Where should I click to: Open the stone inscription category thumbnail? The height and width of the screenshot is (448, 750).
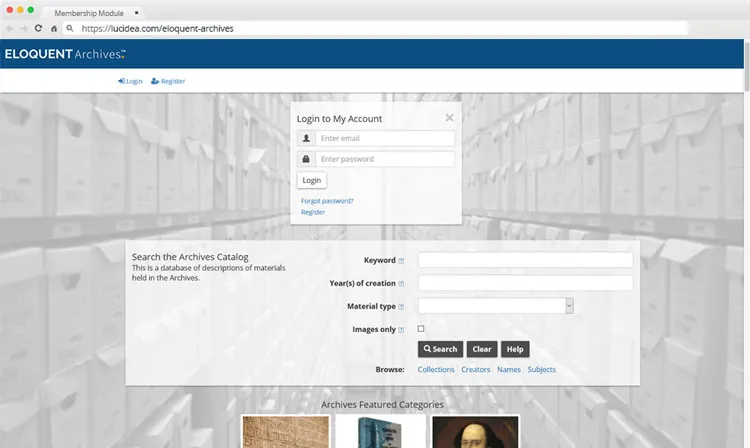point(286,432)
